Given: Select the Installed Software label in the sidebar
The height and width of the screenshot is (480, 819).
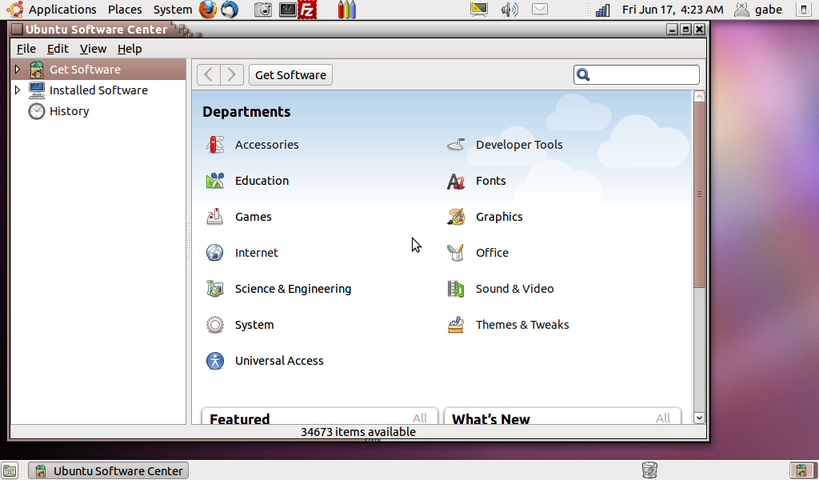Looking at the screenshot, I should [98, 90].
